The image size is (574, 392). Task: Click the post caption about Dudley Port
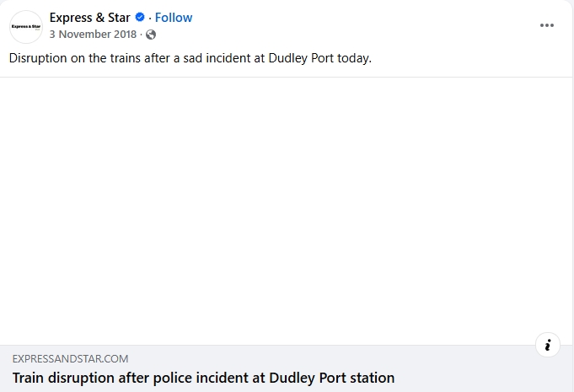pos(190,58)
